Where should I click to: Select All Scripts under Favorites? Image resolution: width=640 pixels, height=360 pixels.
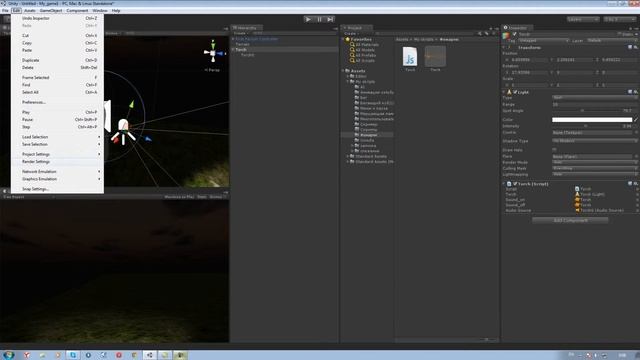click(365, 60)
